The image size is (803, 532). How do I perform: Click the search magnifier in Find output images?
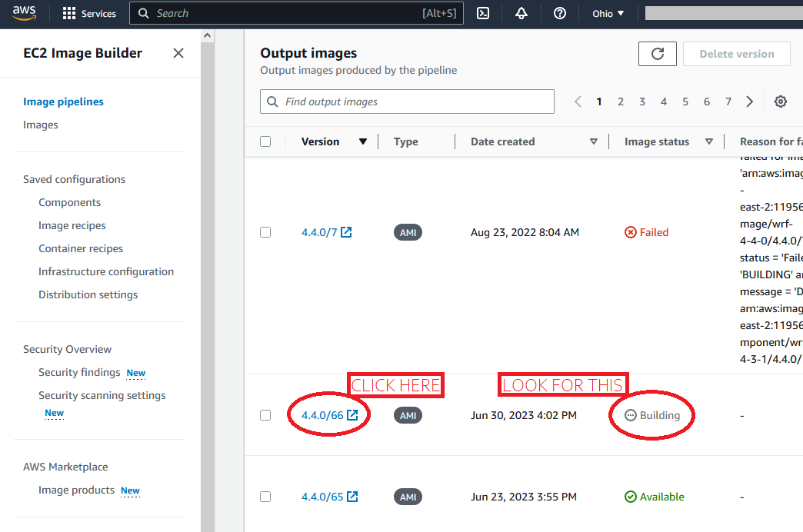[x=272, y=101]
